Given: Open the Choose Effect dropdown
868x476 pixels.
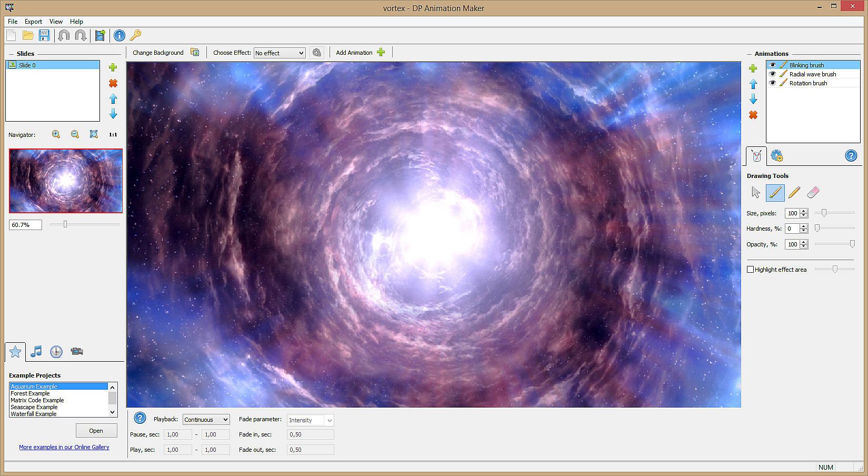Looking at the screenshot, I should tap(279, 53).
